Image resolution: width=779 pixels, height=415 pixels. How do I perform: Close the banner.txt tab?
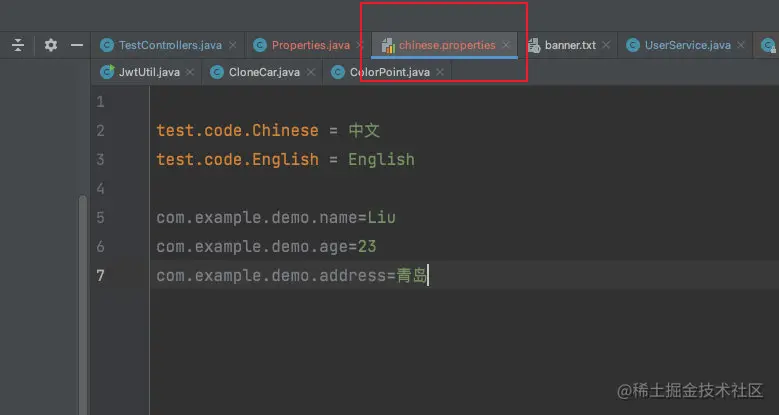606,45
